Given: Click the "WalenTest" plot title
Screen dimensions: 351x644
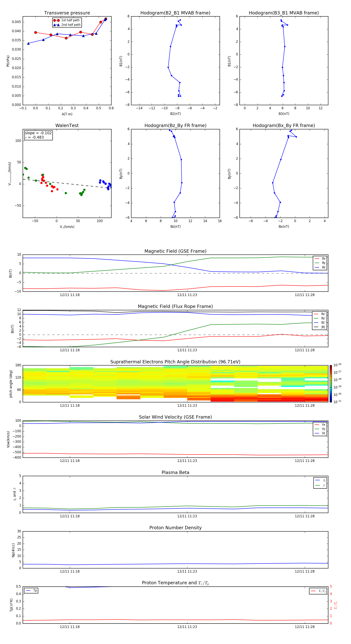Looking at the screenshot, I should coord(67,125).
